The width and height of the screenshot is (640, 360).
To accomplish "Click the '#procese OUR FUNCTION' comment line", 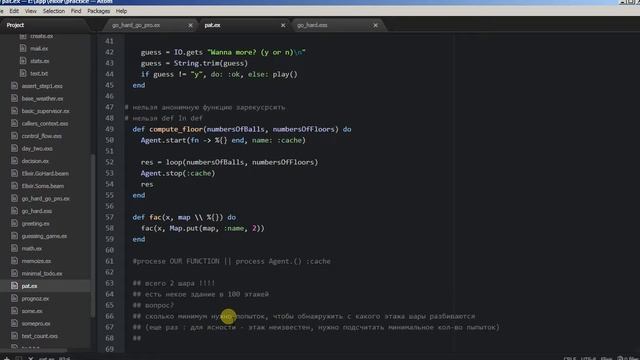I will (231, 261).
